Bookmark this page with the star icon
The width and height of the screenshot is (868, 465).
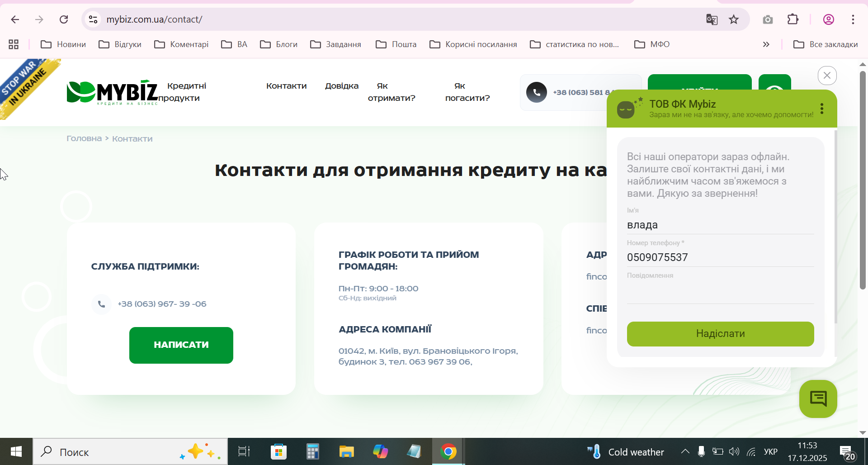(734, 19)
